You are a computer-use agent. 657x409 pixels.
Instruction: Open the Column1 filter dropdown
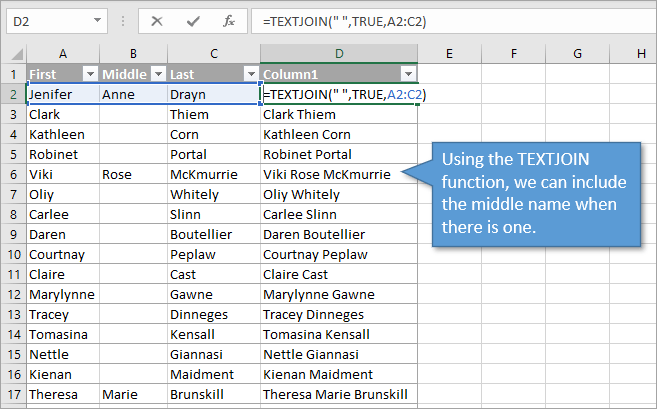(407, 74)
